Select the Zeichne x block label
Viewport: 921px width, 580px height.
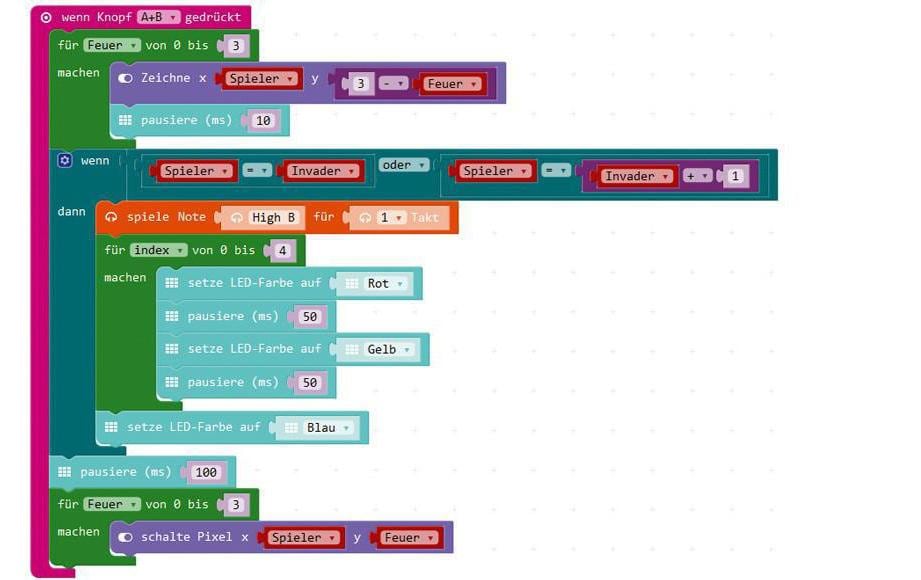[174, 78]
